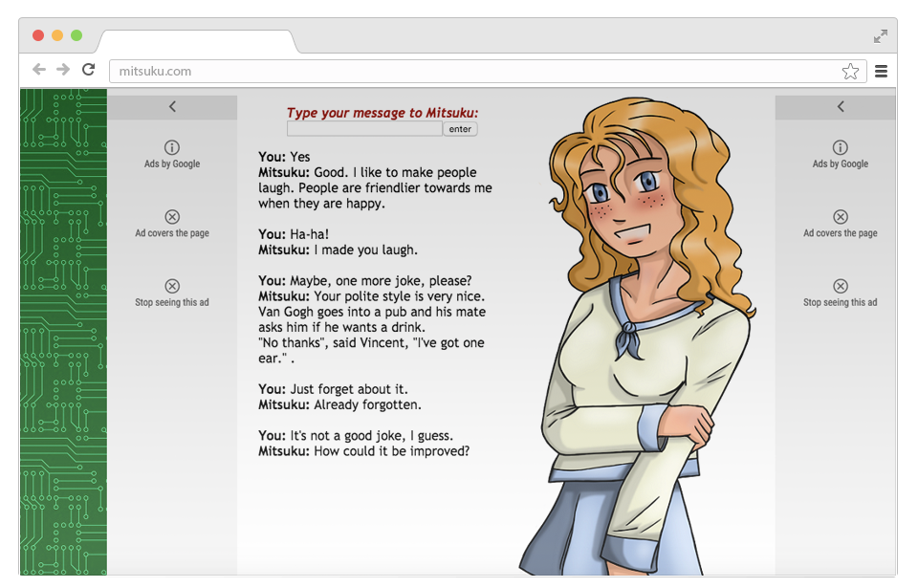Click the browser forward arrow

(63, 70)
